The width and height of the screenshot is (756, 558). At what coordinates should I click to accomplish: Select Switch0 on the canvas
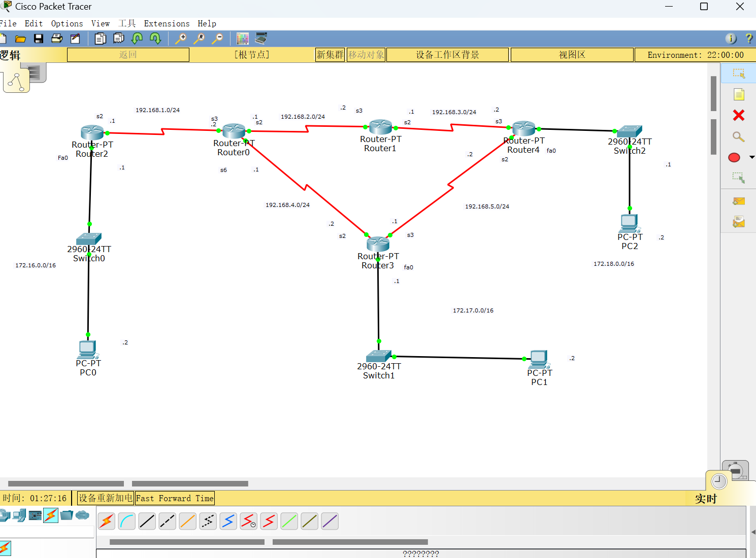[89, 239]
